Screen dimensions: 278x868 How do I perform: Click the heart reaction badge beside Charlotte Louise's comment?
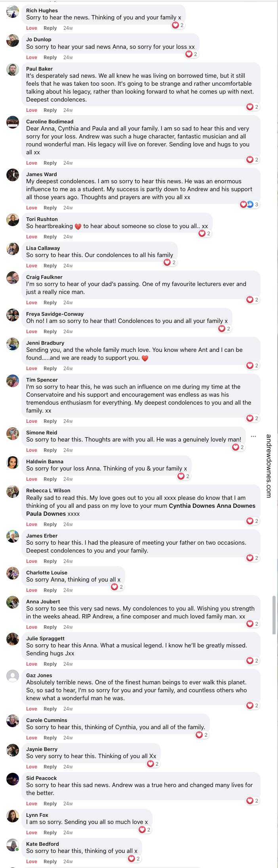pyautogui.click(x=114, y=587)
